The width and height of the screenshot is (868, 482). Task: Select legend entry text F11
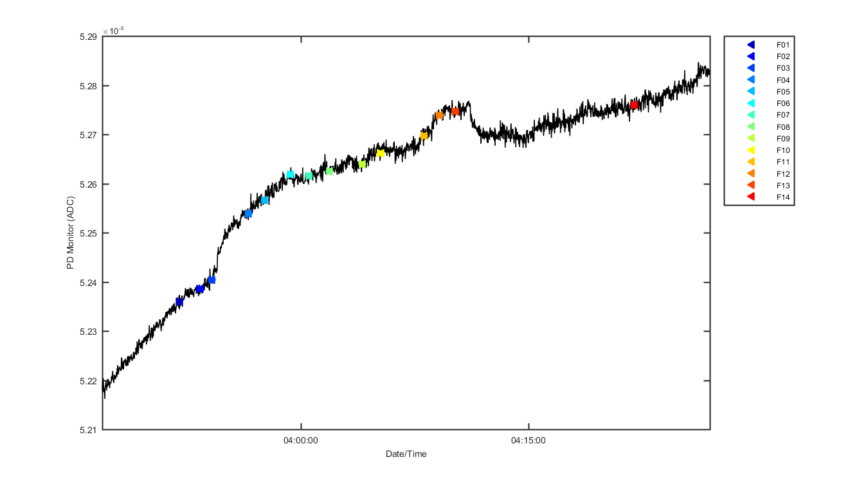point(782,162)
